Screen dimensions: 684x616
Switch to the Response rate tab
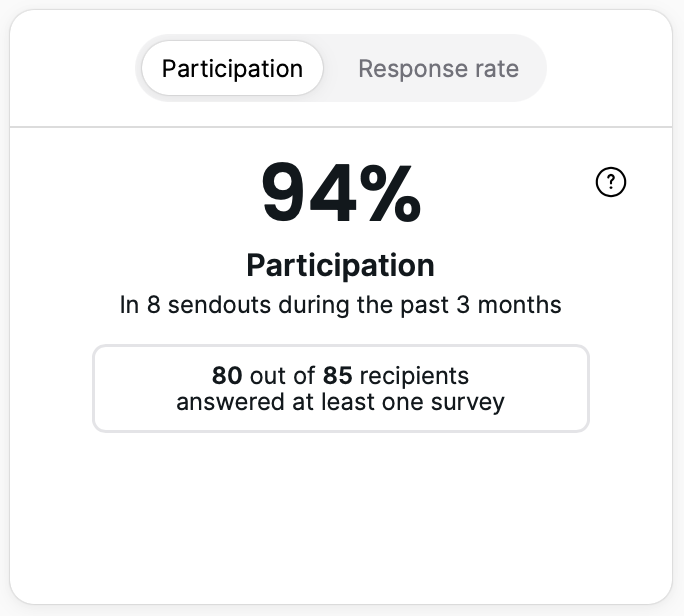click(438, 69)
